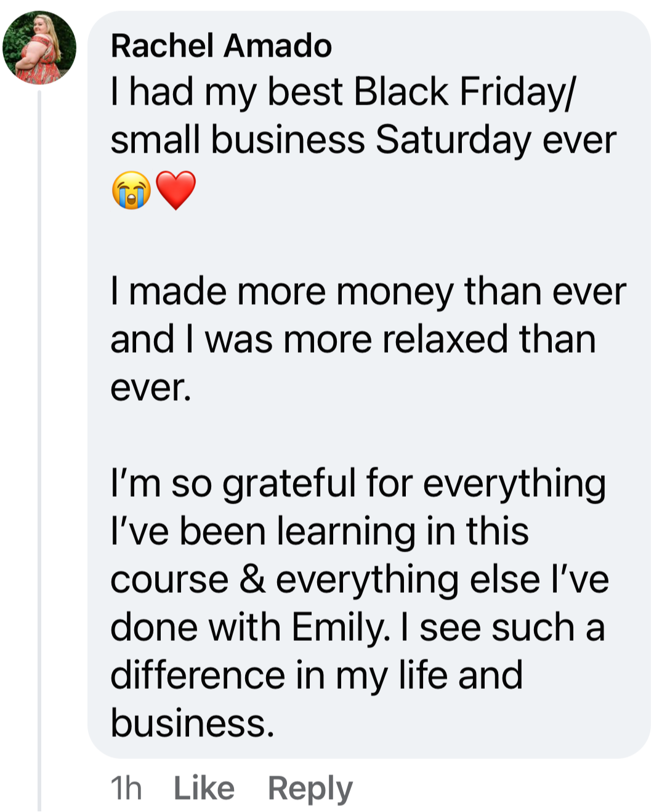
Task: Click the words "Black Friday/" in the comment
Action: click(x=464, y=92)
